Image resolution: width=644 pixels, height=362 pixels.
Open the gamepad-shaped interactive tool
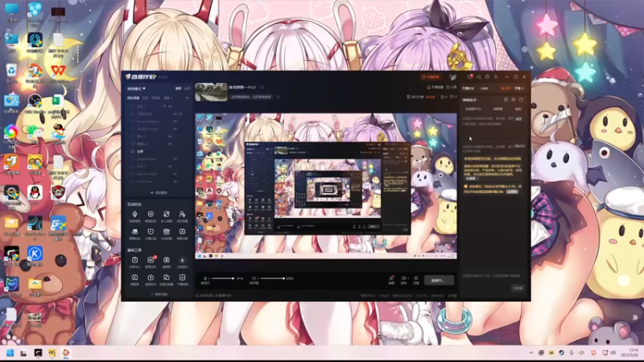pyautogui.click(x=134, y=233)
